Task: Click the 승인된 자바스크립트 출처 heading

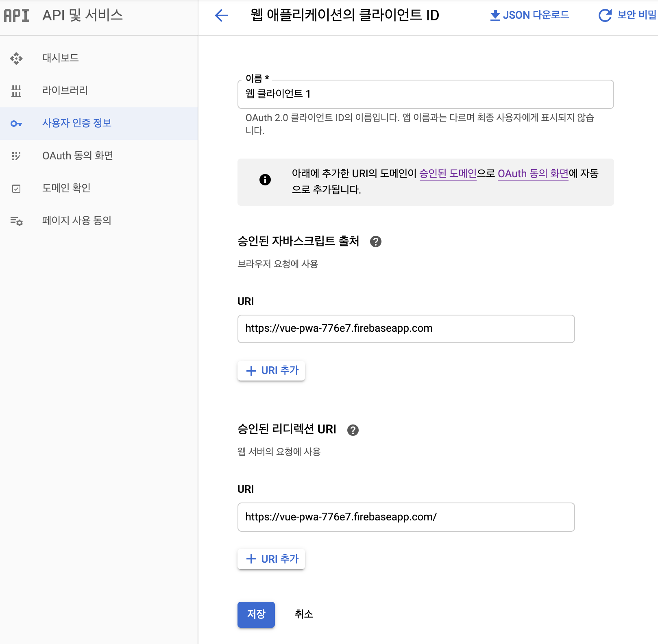Action: coord(298,241)
